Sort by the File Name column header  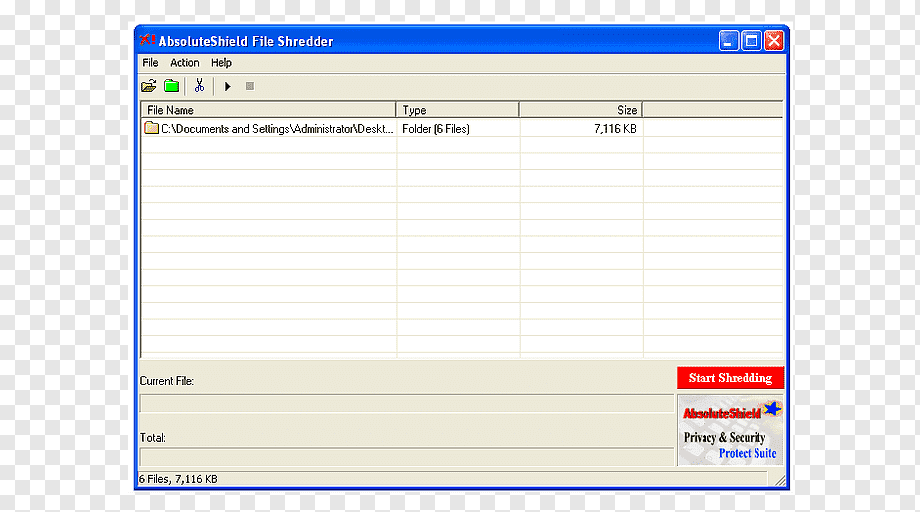pyautogui.click(x=268, y=110)
